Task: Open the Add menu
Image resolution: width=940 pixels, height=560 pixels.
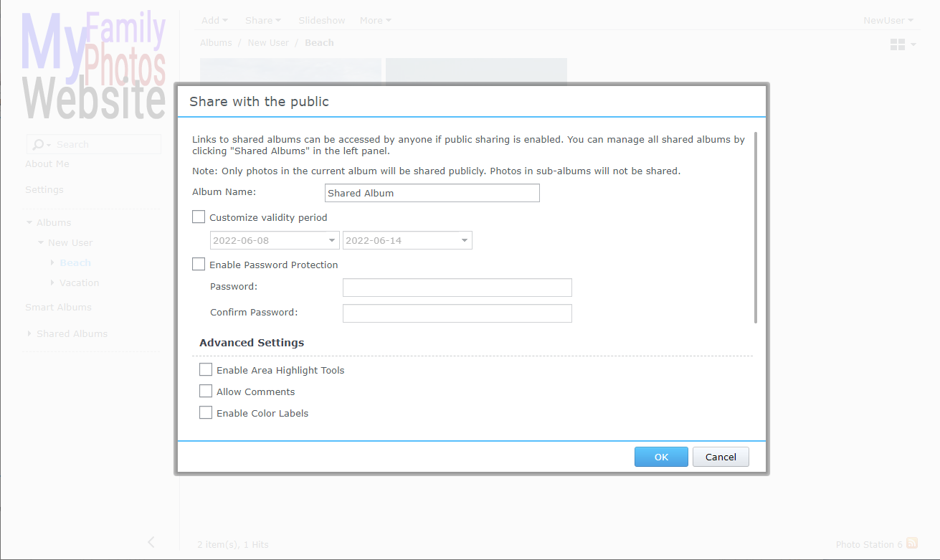Action: click(214, 20)
